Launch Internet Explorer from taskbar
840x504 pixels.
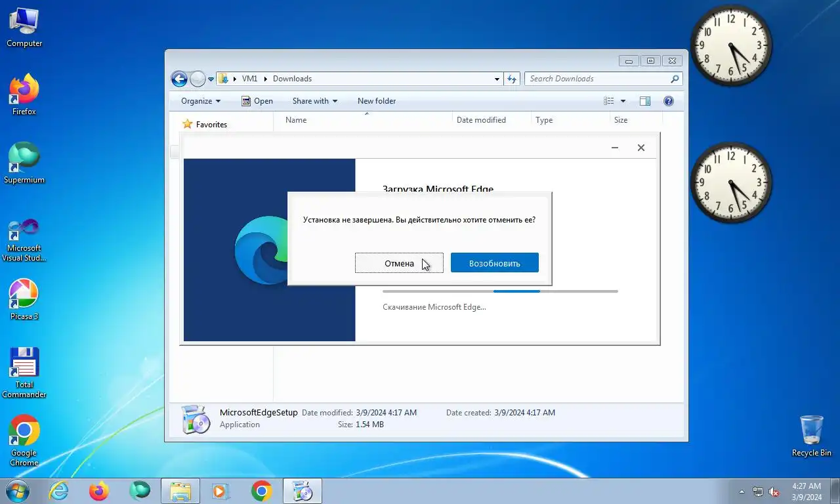pyautogui.click(x=58, y=491)
